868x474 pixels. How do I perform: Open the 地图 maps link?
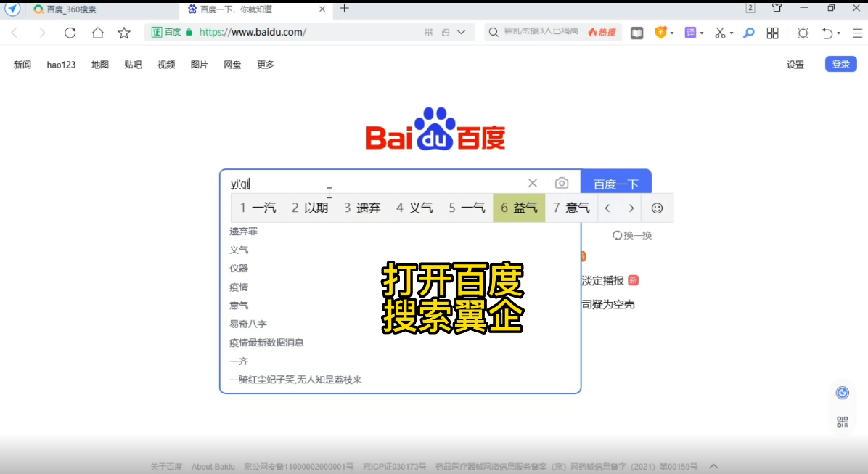pos(100,65)
